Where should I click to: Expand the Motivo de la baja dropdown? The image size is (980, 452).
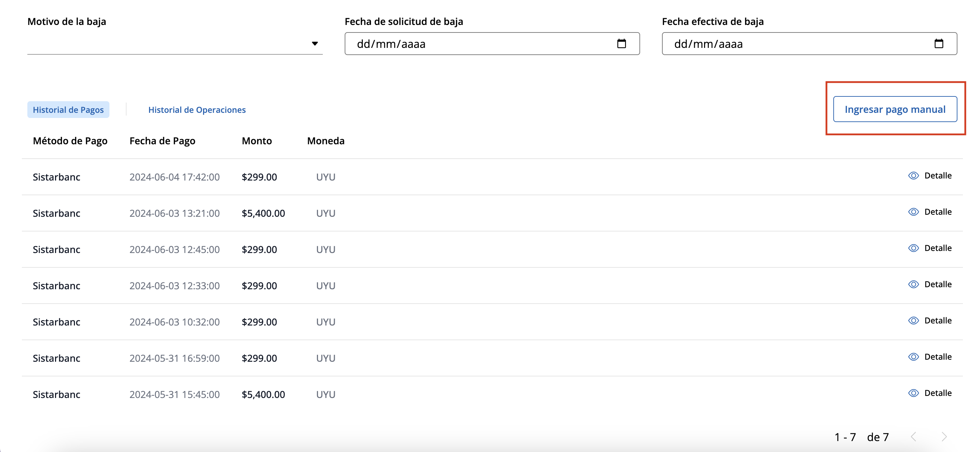click(315, 44)
